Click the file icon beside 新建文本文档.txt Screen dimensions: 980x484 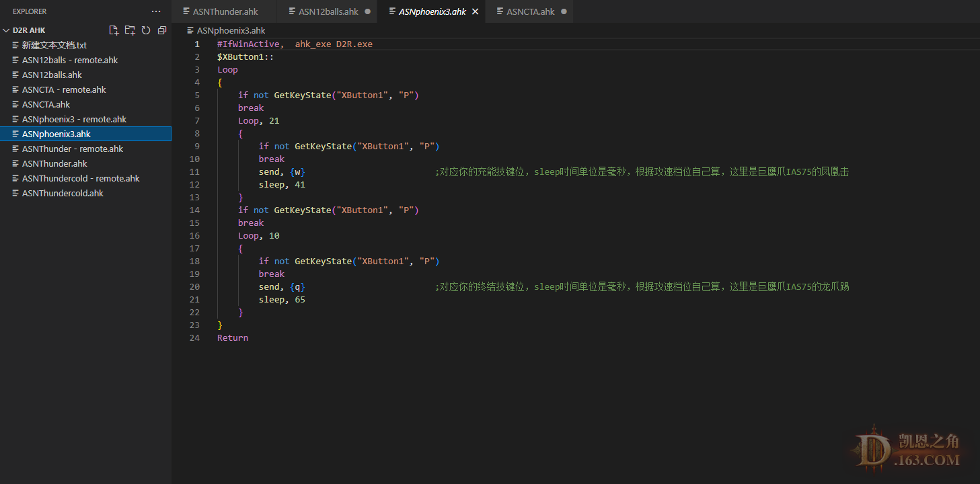pyautogui.click(x=16, y=45)
